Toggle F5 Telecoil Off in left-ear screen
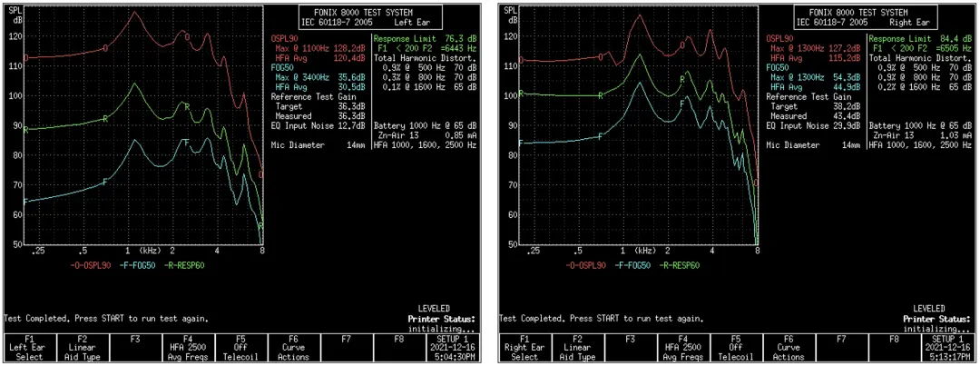Screen dimensions: 980x366 pyautogui.click(x=240, y=345)
